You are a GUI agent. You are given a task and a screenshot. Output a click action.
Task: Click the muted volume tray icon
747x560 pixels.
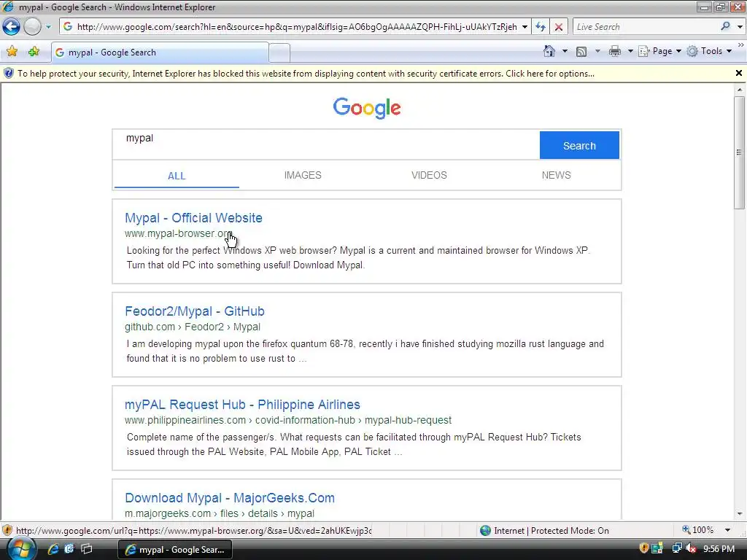coord(690,548)
